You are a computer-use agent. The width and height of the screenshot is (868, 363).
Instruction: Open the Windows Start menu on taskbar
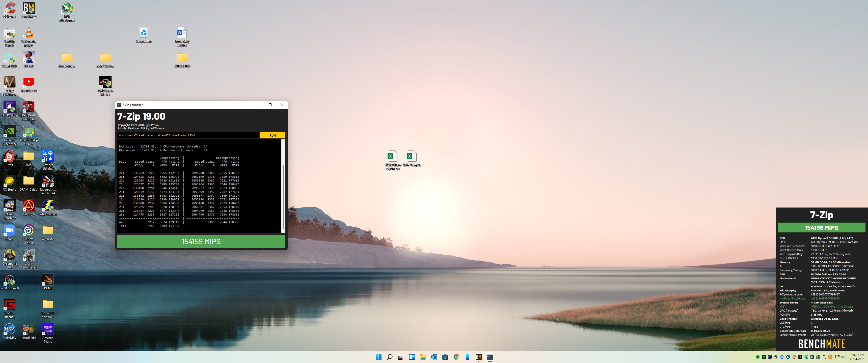coord(378,357)
